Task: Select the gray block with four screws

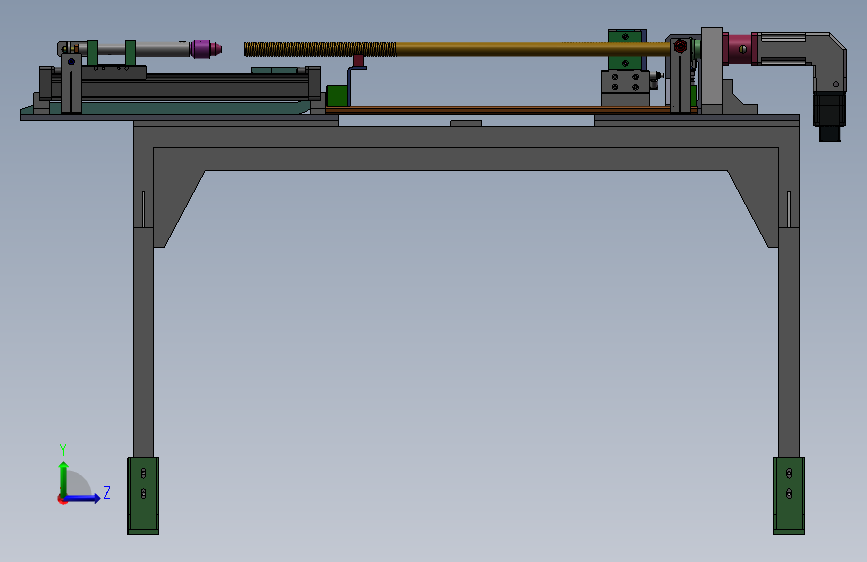Action: pos(625,82)
